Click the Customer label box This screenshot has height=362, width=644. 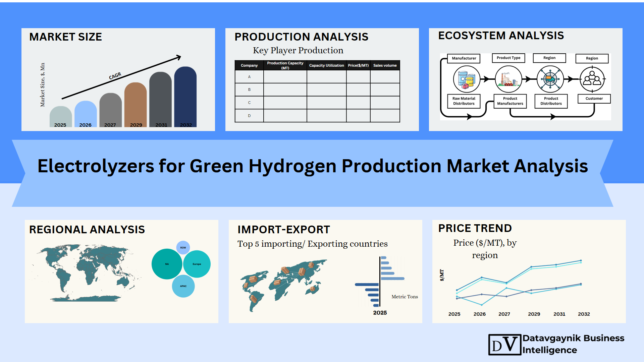point(594,99)
